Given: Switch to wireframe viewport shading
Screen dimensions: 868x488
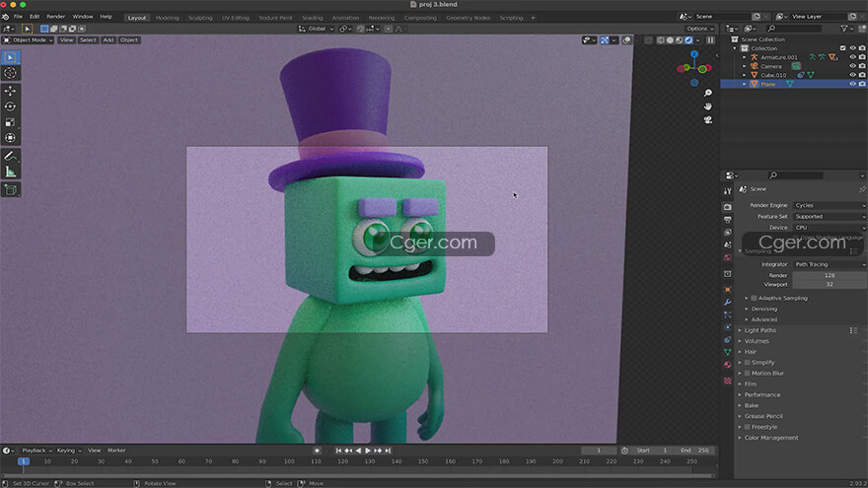Looking at the screenshot, I should pyautogui.click(x=661, y=39).
